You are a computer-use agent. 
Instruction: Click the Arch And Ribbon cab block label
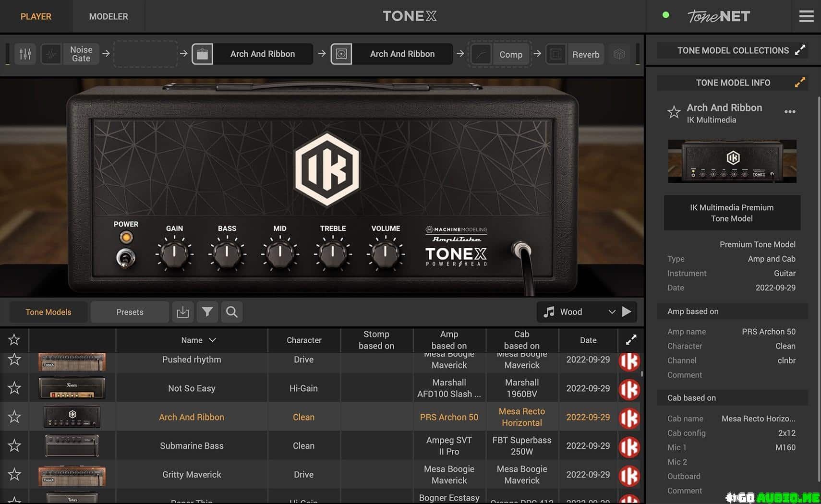[x=402, y=54]
